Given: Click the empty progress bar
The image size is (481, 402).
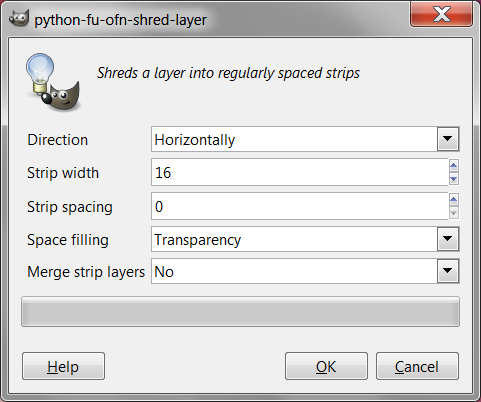Looking at the screenshot, I should [240, 312].
